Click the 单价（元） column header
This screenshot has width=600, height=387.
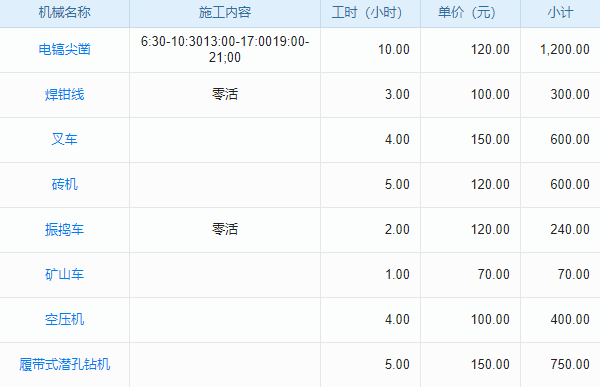pyautogui.click(x=467, y=13)
